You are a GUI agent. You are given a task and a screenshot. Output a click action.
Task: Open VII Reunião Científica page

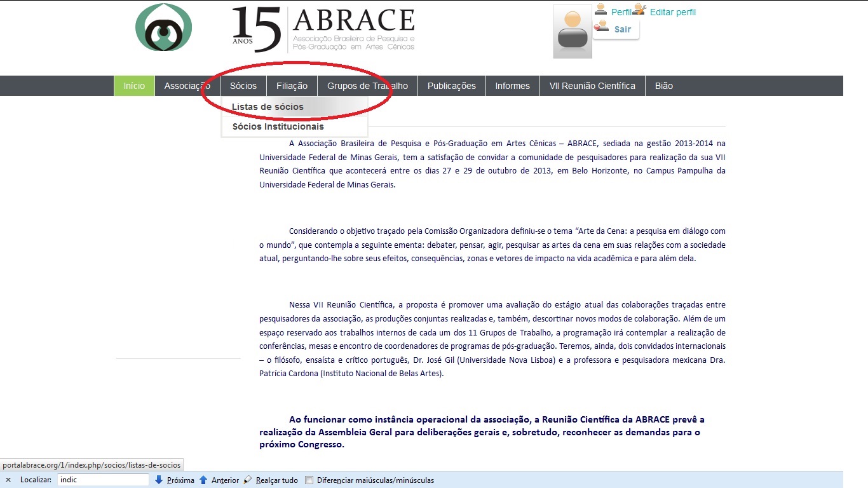coord(592,86)
